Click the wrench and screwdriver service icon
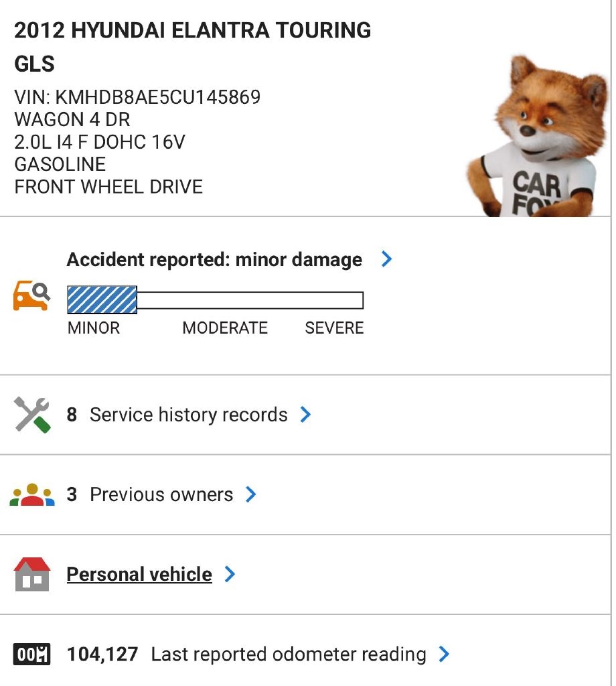616x686 pixels. coord(32,415)
